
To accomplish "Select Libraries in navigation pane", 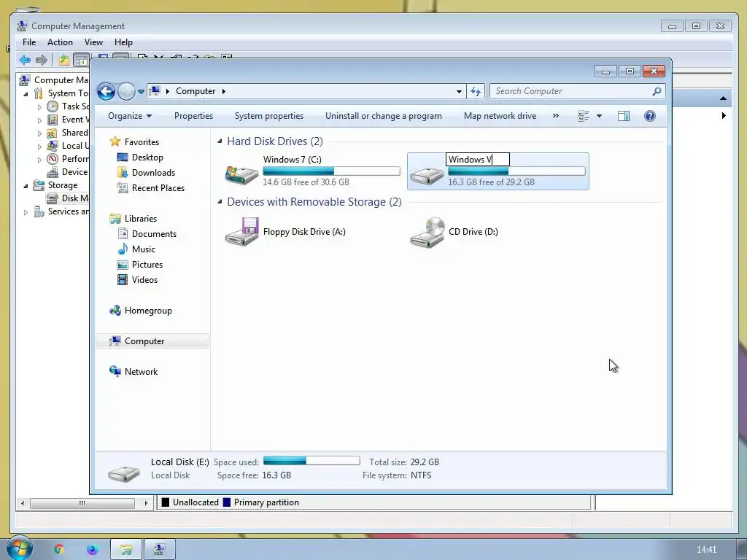I will coord(141,219).
